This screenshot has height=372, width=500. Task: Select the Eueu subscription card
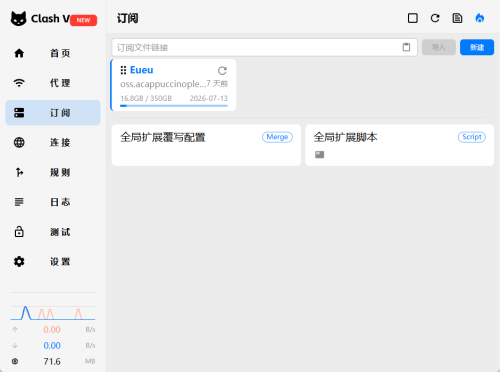point(173,85)
